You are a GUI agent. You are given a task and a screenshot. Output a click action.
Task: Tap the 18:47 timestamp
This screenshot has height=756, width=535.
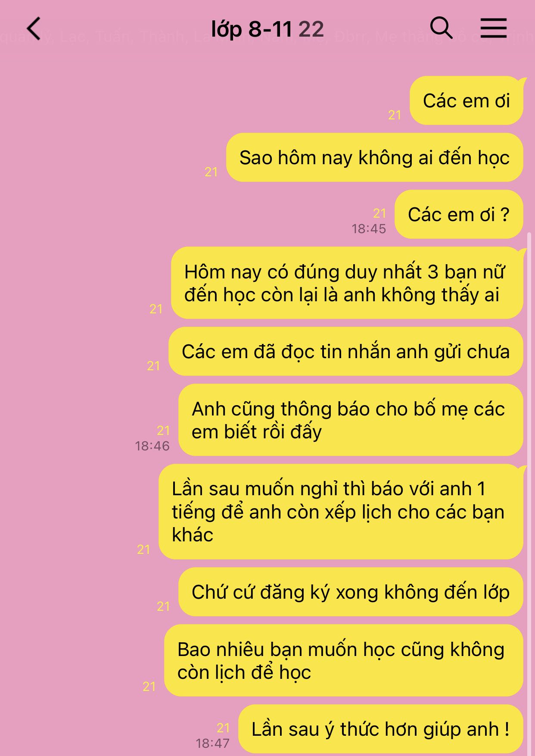click(x=212, y=744)
